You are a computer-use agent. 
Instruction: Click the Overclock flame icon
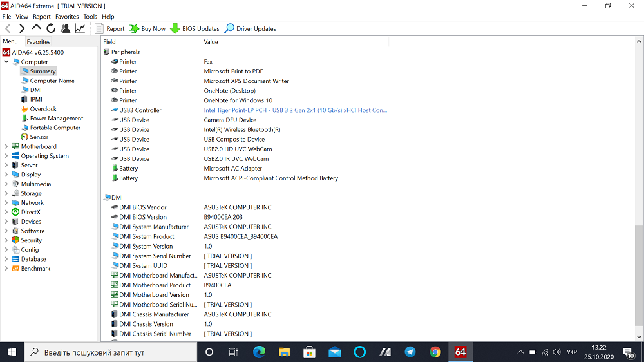[x=24, y=109]
